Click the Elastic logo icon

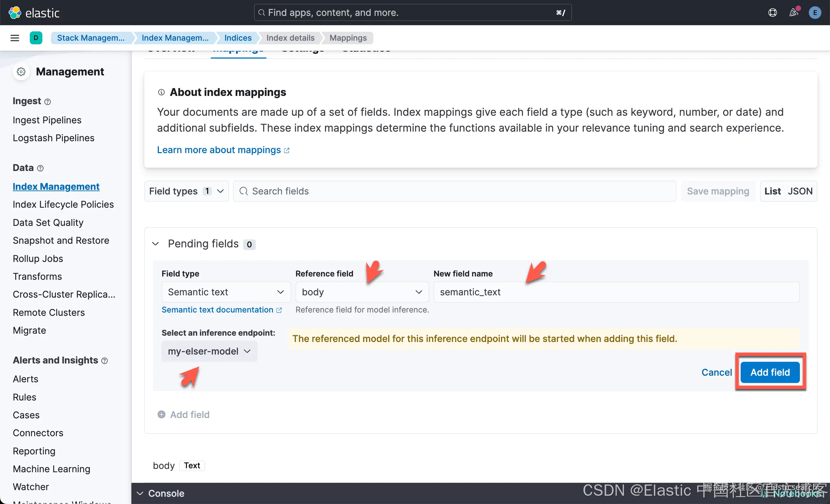(x=15, y=13)
